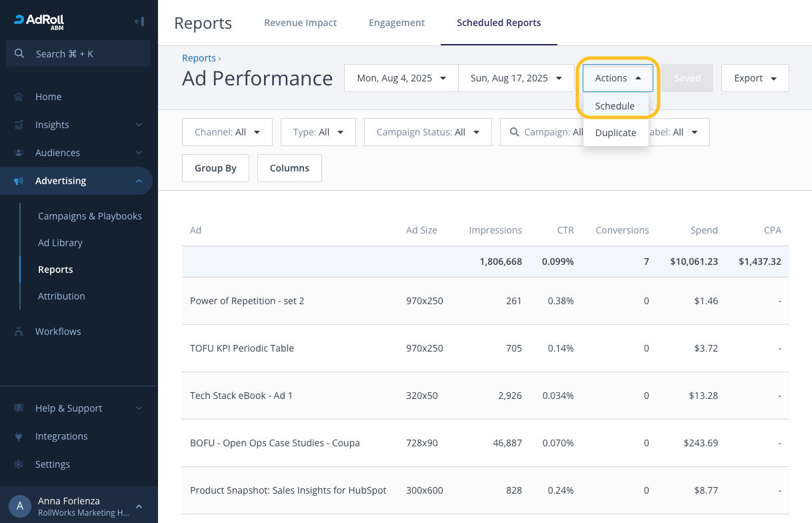Click the Home house icon

(19, 97)
